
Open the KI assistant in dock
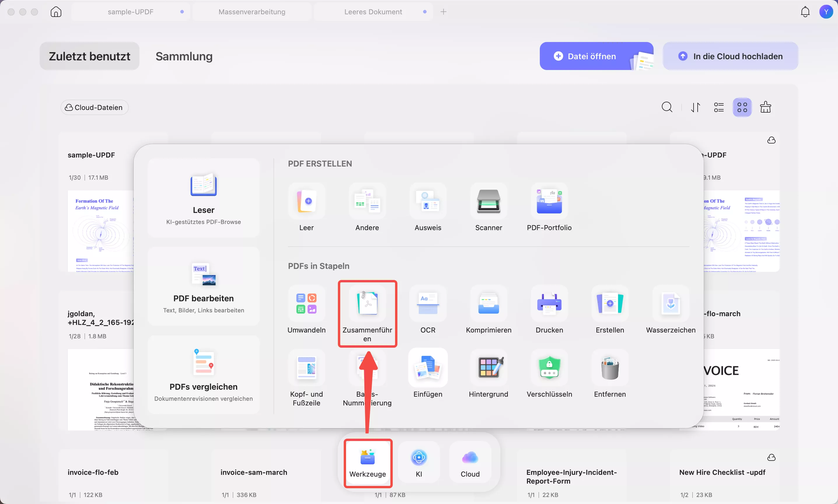point(419,462)
